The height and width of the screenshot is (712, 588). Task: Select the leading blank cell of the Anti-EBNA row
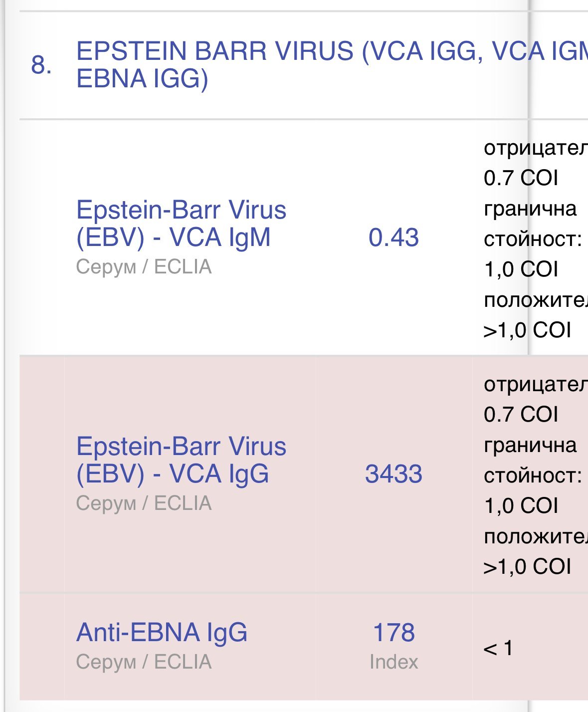[42, 647]
